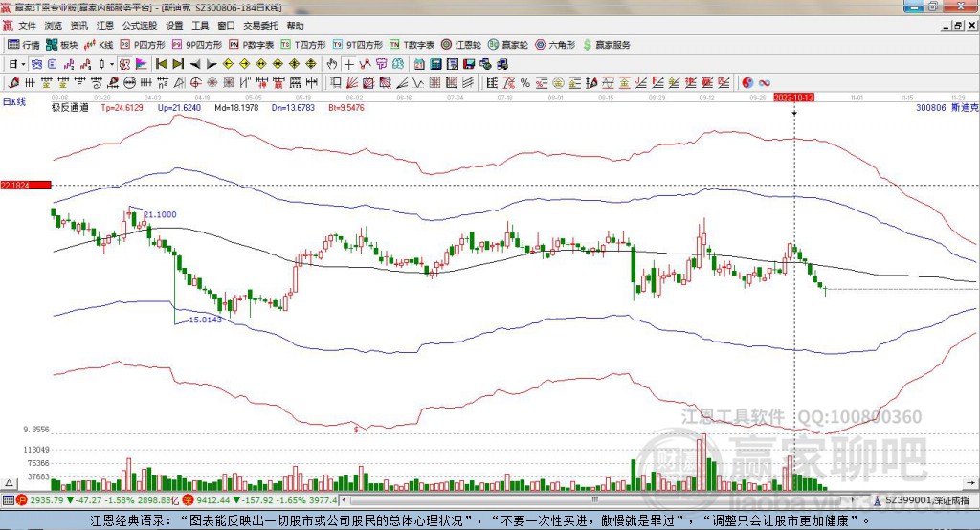Screen dimensions: 980x530
Task: Open the 交易委托 menu
Action: [260, 26]
